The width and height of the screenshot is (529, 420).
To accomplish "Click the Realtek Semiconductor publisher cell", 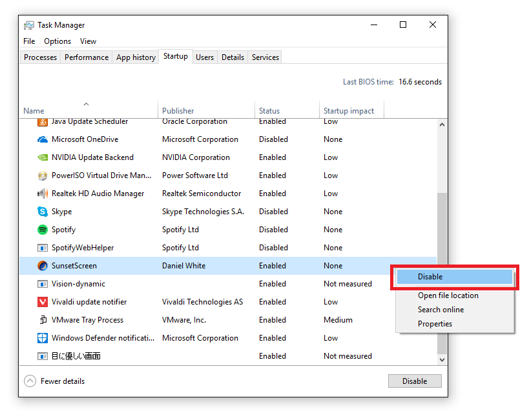I will tap(202, 194).
